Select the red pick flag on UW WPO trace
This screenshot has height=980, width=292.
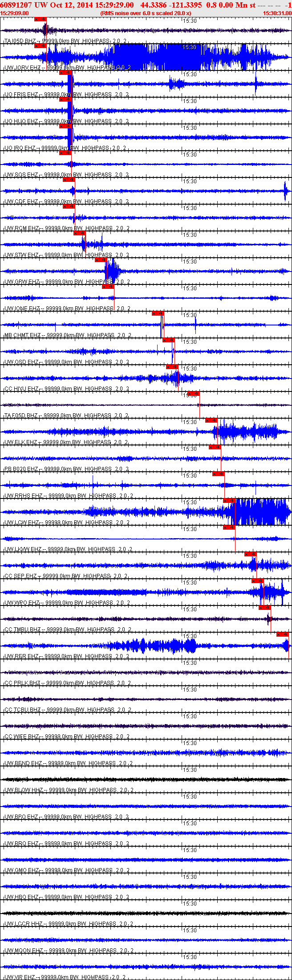pyautogui.click(x=257, y=581)
